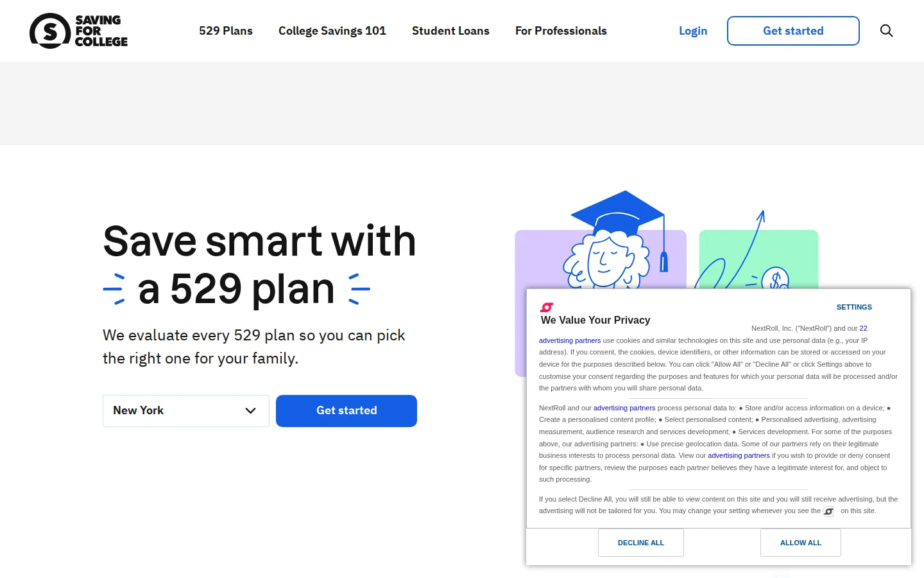Click the green growth chart illustration
The width and height of the screenshot is (924, 578).
point(758,257)
